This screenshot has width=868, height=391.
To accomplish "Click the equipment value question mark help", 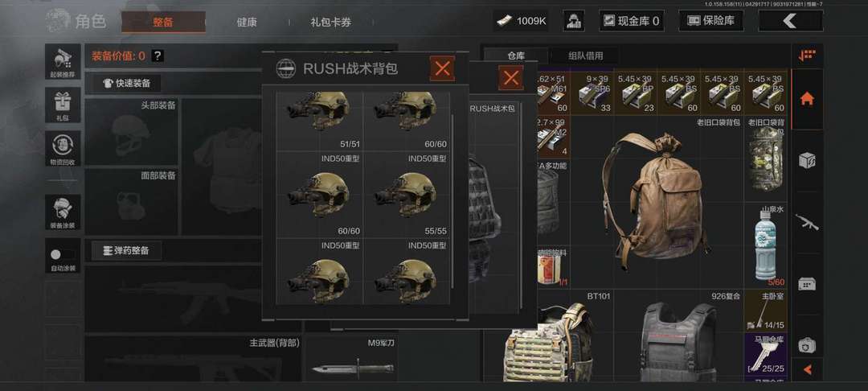I will [158, 56].
